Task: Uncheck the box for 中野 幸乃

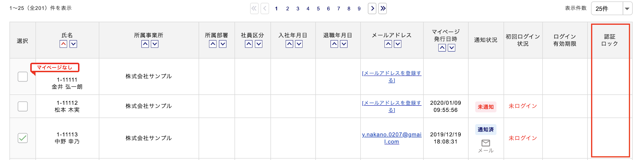Action: [23, 138]
